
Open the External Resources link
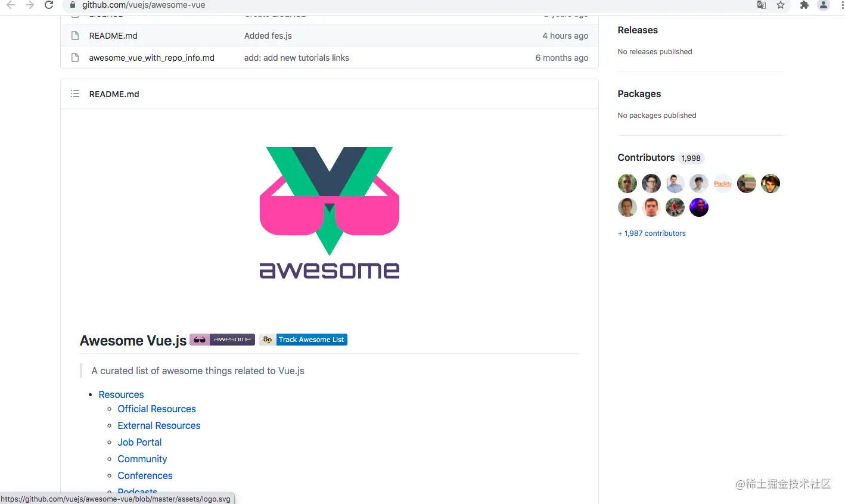click(159, 425)
